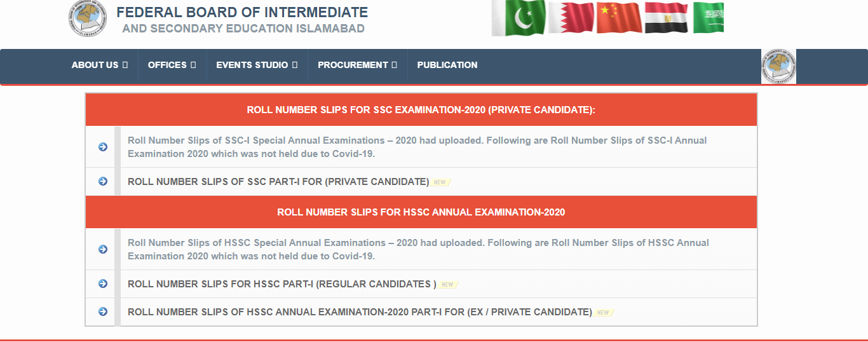868x342 pixels.
Task: Open Roll Number Slips for HSSC Part-I regular candidates
Action: (282, 284)
